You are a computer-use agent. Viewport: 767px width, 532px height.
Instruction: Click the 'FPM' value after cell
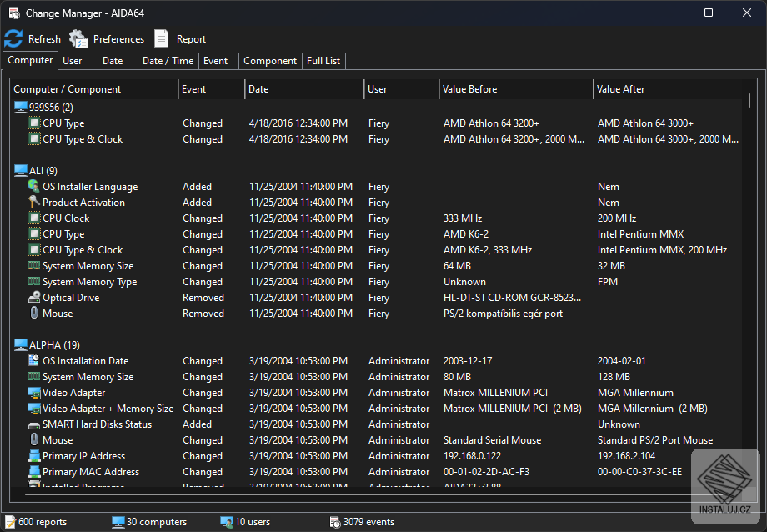[x=608, y=281]
